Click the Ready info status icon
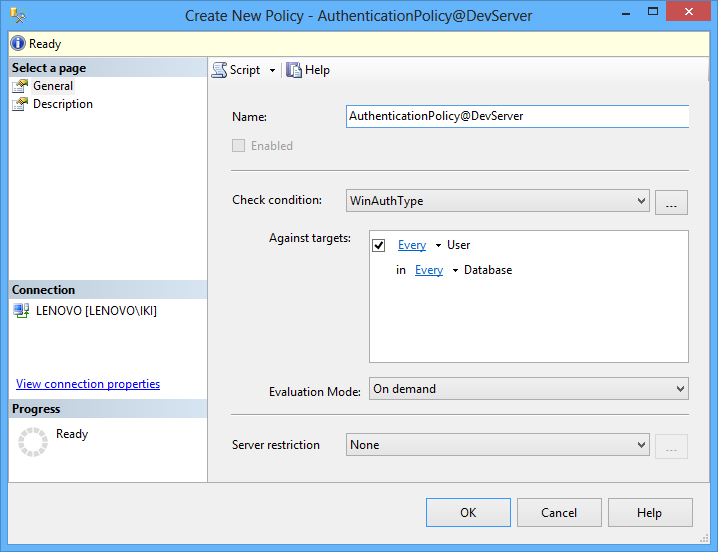The height and width of the screenshot is (552, 718). [18, 44]
